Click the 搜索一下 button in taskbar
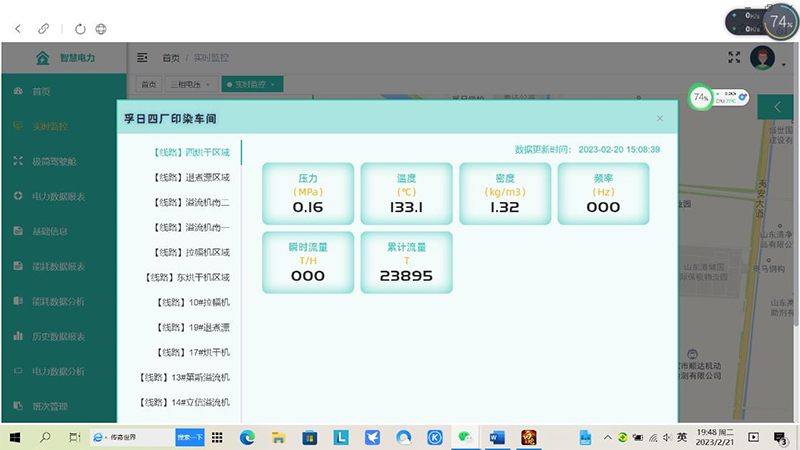Screen dimensions: 800x450 190,437
